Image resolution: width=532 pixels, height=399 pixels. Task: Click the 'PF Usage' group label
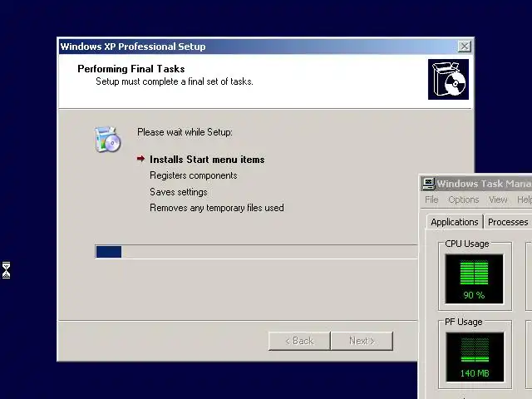coord(464,322)
